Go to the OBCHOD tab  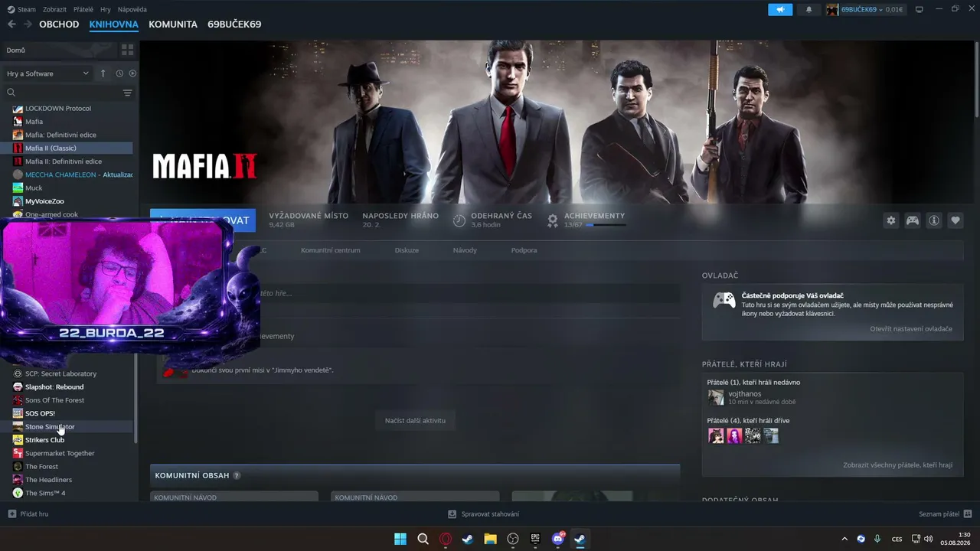point(59,24)
